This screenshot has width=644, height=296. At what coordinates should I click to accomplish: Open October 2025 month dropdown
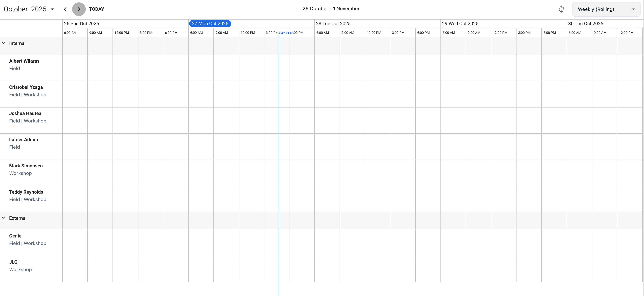coord(29,9)
